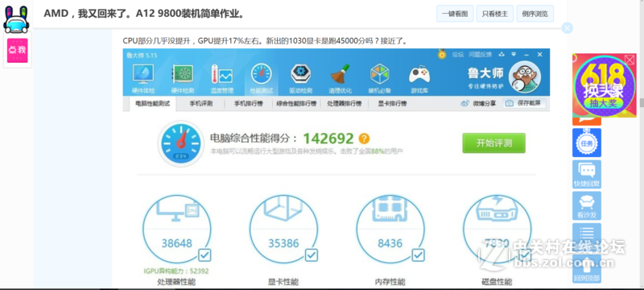Toggle the 处理器性能 checkbox under 38648

tap(204, 255)
